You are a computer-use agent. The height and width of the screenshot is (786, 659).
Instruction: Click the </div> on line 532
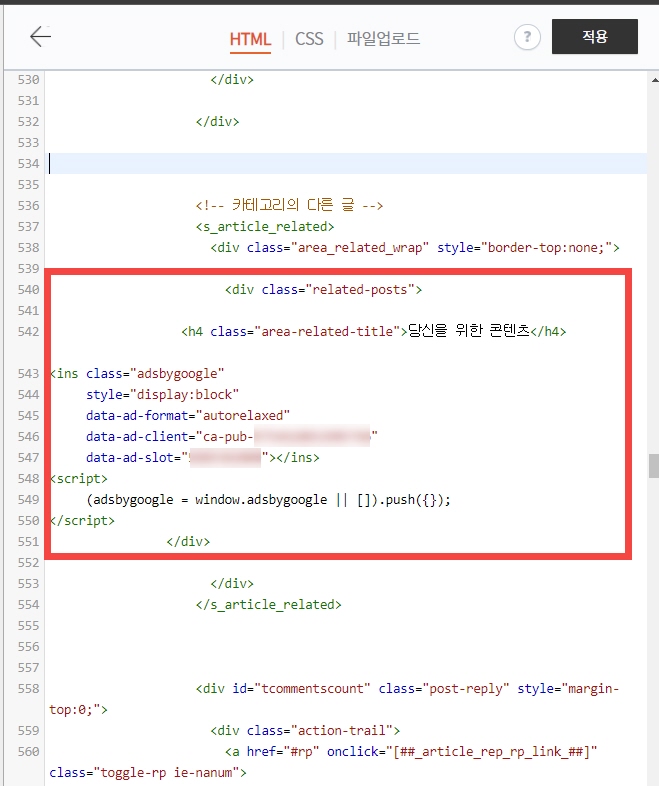pos(217,122)
